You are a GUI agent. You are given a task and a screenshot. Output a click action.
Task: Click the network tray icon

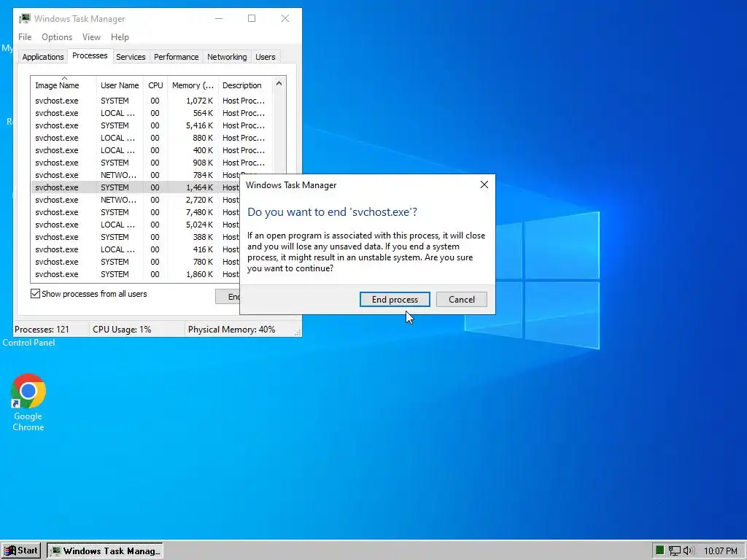pos(674,551)
